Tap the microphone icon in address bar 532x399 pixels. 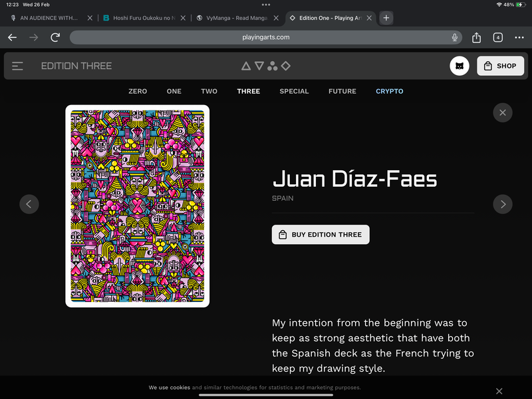point(455,37)
